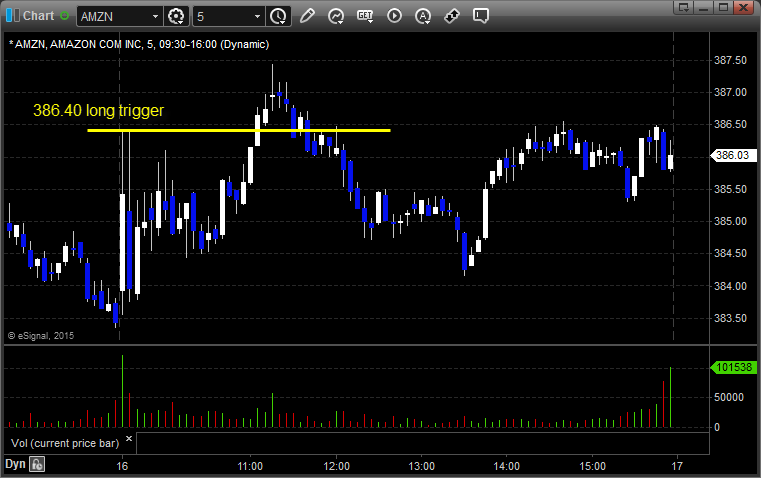This screenshot has width=761, height=478.
Task: Click the green link status circle
Action: tap(64, 16)
